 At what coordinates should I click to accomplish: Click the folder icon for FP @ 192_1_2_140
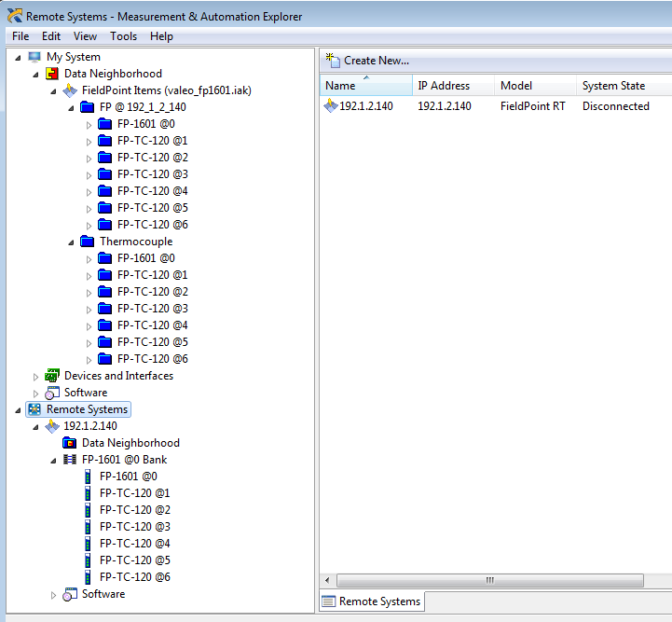(87, 107)
